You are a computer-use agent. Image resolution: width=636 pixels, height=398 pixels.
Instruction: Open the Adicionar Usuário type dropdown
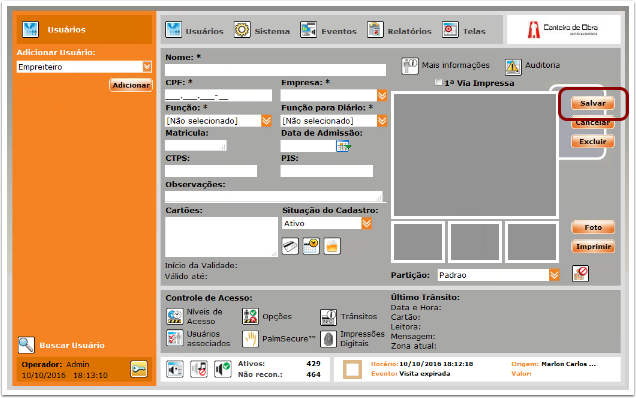click(147, 67)
